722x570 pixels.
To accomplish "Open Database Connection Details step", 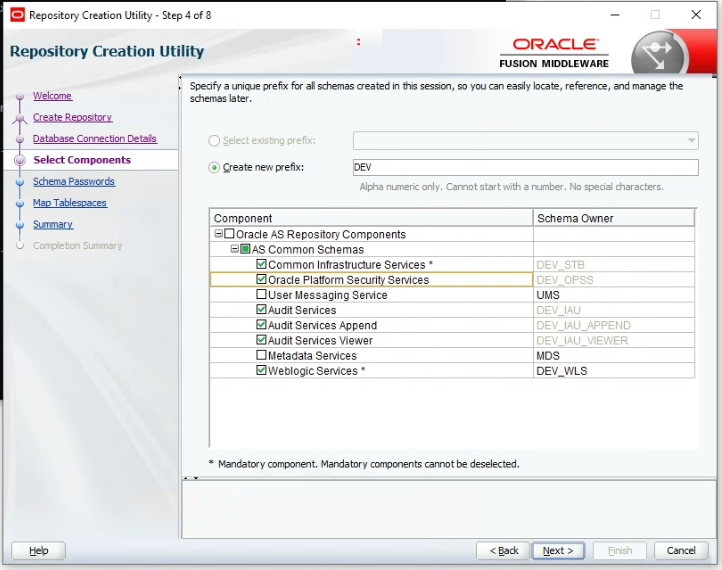I will click(94, 139).
